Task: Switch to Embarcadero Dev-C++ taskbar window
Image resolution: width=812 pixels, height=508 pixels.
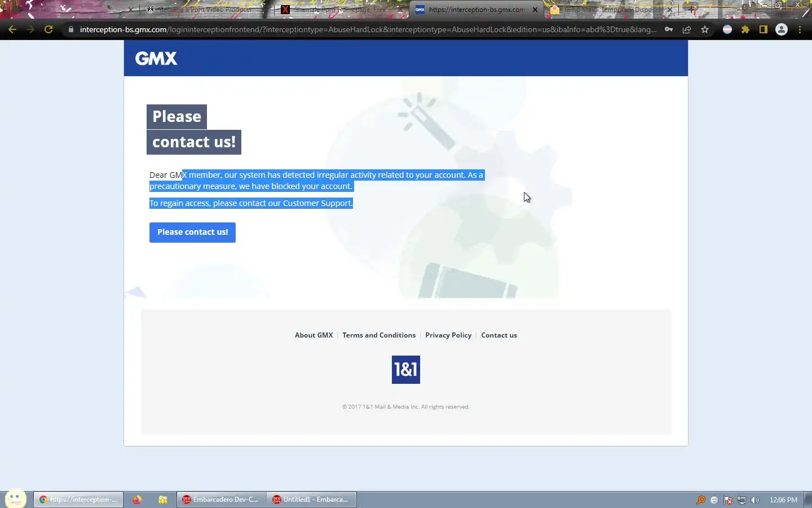Action: (222, 500)
